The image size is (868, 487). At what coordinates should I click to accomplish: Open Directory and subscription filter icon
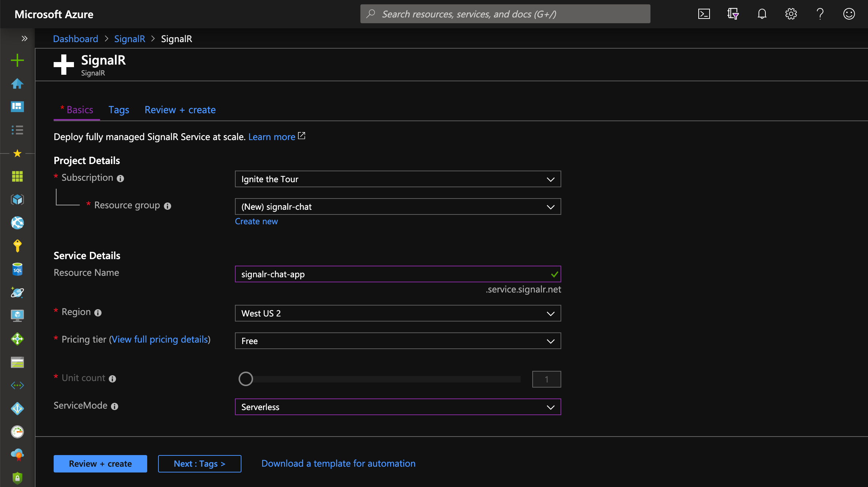pyautogui.click(x=733, y=14)
